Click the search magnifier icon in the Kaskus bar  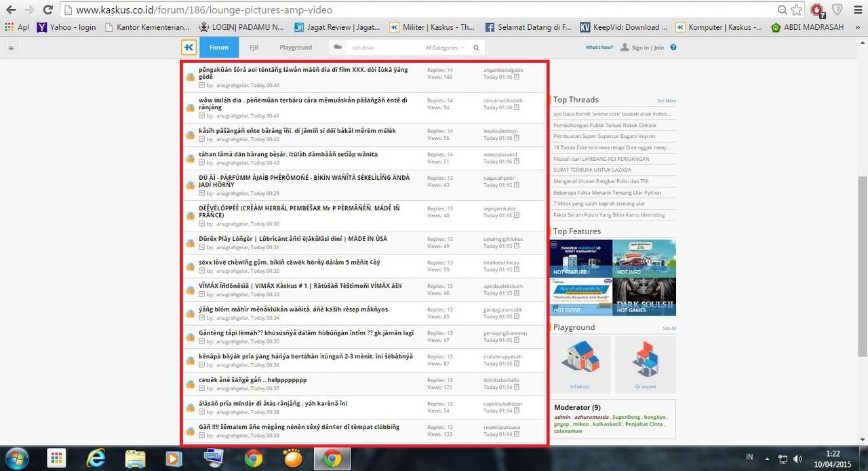tap(476, 48)
